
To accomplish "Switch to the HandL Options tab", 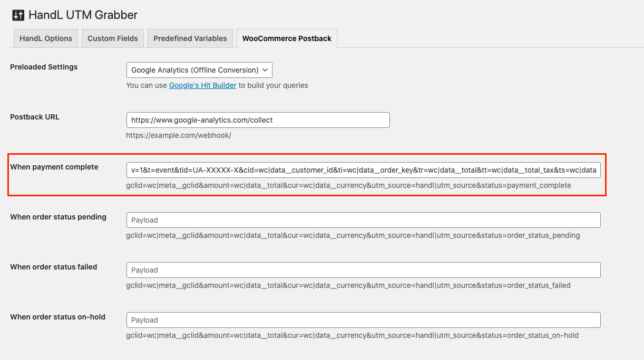I will [x=46, y=38].
